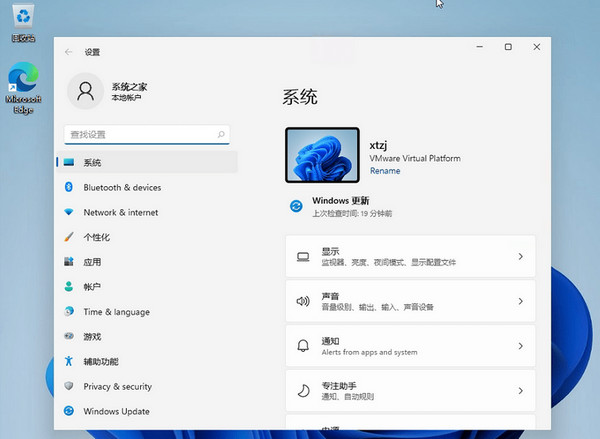Viewport: 600px width, 439px height.
Task: Click the 游戏 gamepad icon
Action: [x=69, y=336]
